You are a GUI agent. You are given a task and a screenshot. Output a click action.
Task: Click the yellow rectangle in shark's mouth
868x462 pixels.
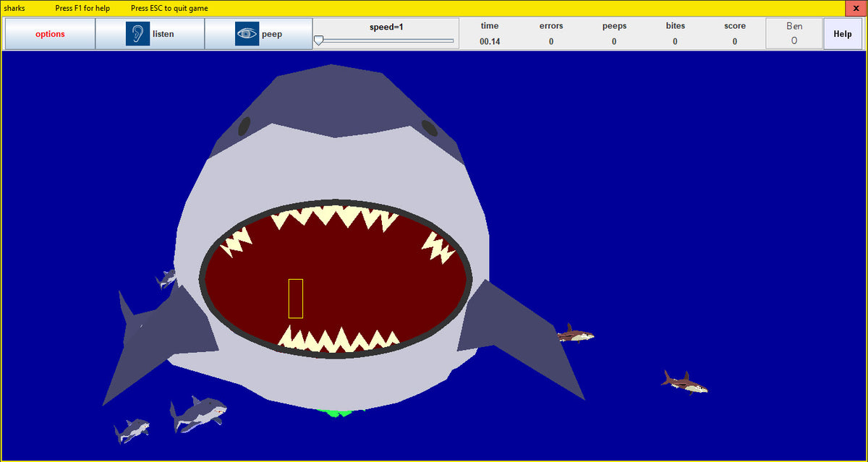(295, 299)
